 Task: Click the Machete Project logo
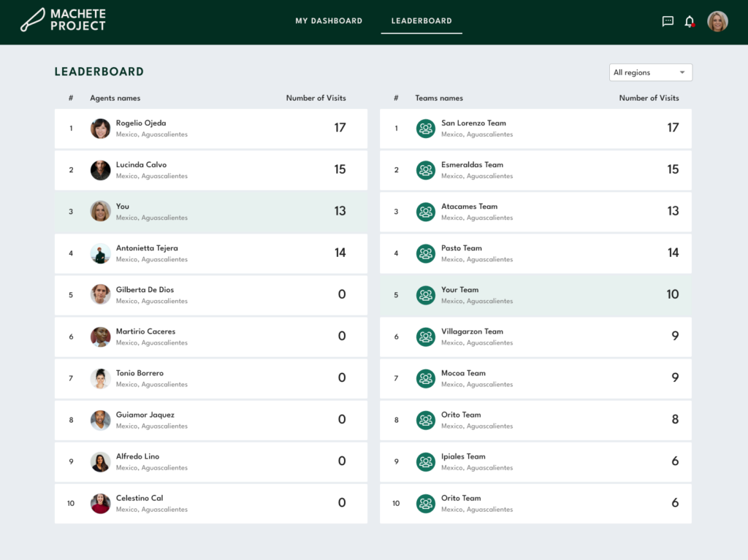click(64, 20)
